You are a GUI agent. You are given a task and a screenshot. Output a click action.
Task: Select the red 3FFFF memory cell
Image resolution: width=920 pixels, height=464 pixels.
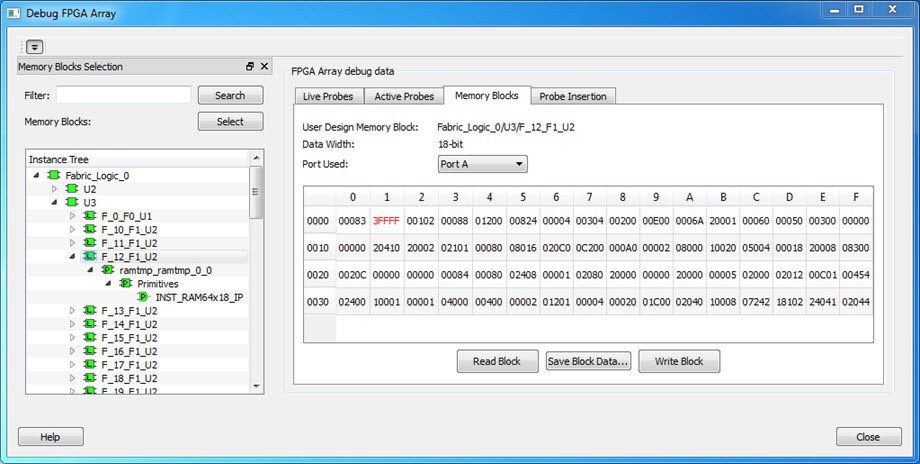click(387, 221)
